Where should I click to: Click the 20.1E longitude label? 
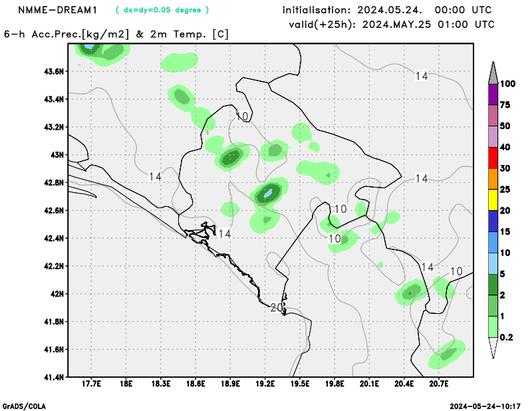369,384
